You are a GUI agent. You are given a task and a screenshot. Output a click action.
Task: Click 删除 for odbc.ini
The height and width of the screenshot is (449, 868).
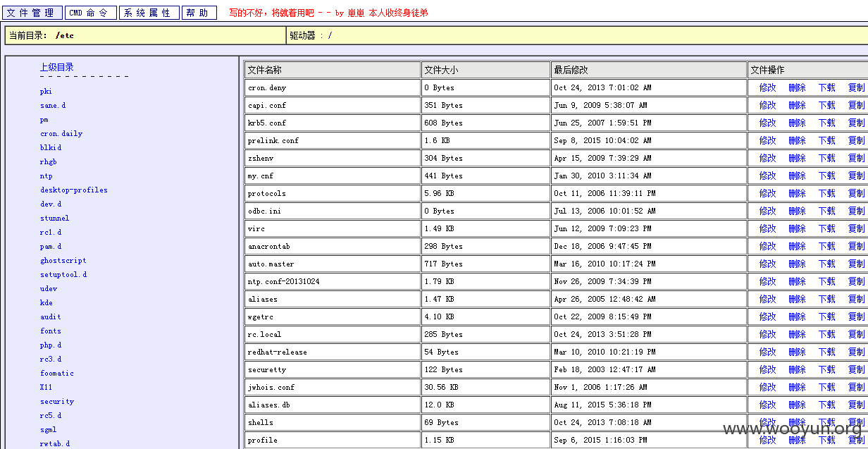tap(797, 211)
